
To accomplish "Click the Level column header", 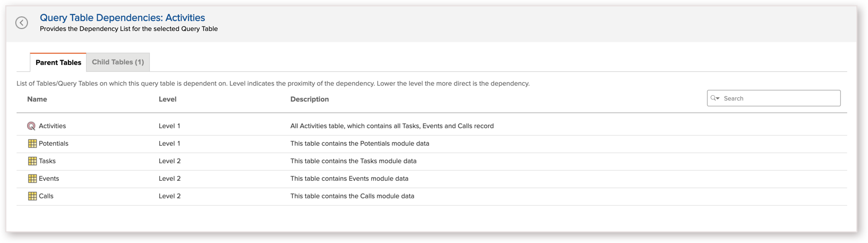I will coord(167,99).
